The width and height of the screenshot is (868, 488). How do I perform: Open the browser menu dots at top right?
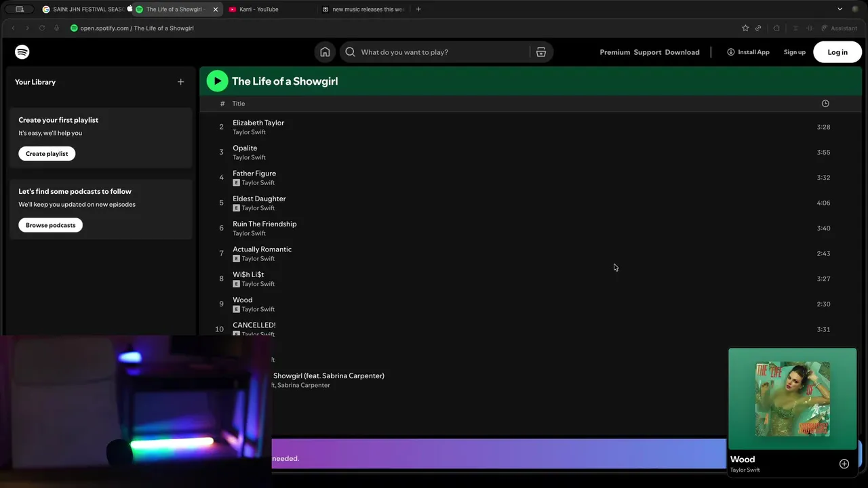coord(855,9)
